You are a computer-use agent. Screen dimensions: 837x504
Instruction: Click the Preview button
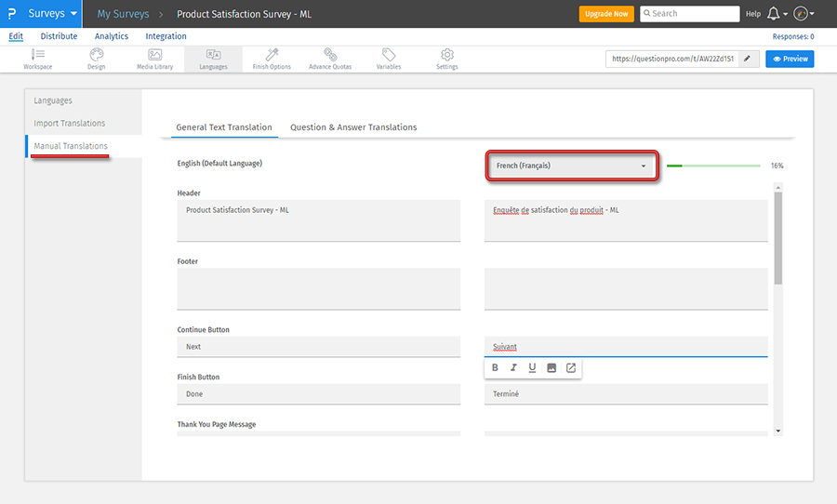(x=790, y=59)
